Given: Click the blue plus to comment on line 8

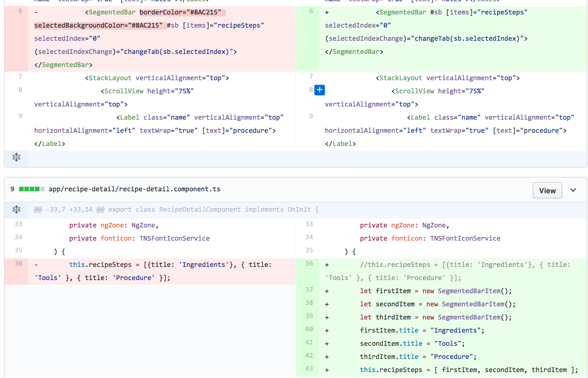Looking at the screenshot, I should pyautogui.click(x=319, y=90).
